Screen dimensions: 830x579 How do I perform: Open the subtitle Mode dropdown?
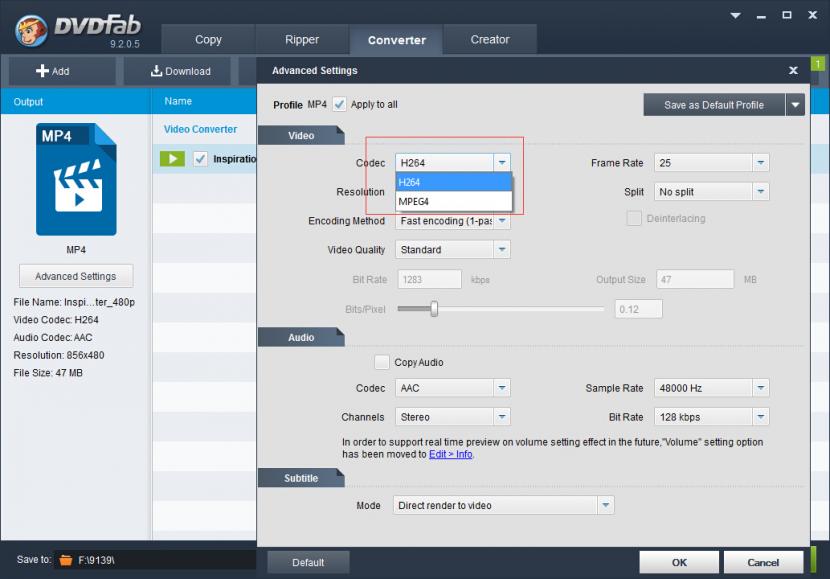pyautogui.click(x=605, y=506)
